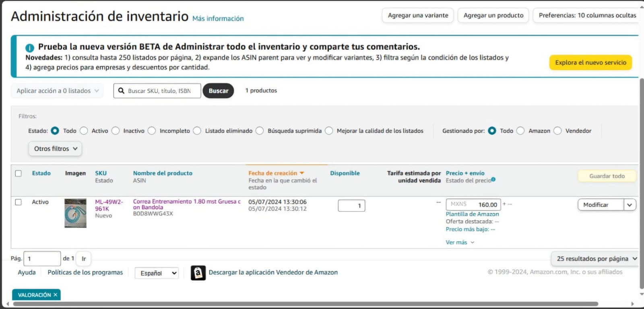The image size is (644, 309).
Task: Click the ASIN text B0D8WWG43X
Action: pyautogui.click(x=153, y=214)
